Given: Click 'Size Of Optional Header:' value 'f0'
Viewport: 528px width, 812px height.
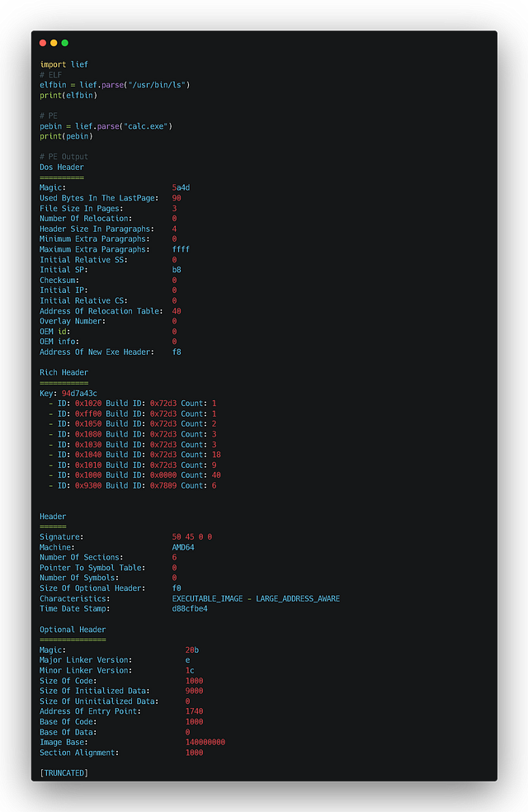Looking at the screenshot, I should [x=177, y=588].
